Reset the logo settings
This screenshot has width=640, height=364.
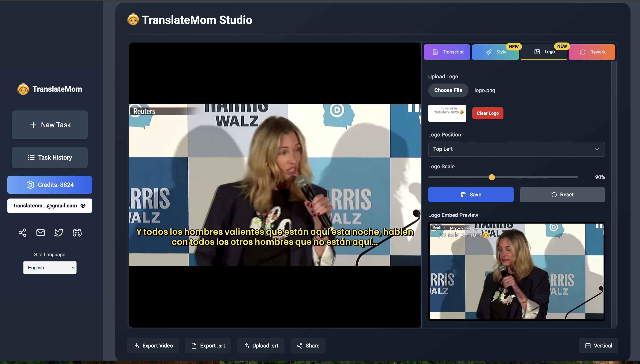tap(562, 195)
